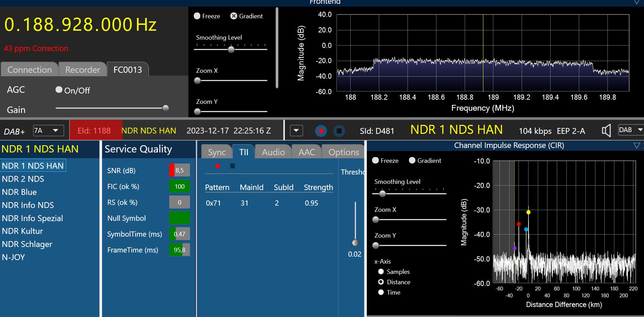Click the frontend controls vertical scrollbar

pyautogui.click(x=277, y=48)
